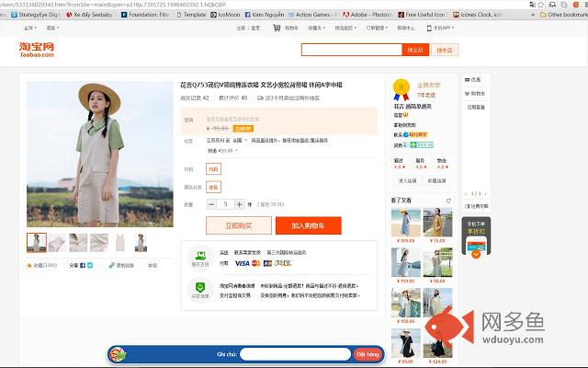
Task: Open the recommended item priced ¥105.00
Action: [406, 223]
